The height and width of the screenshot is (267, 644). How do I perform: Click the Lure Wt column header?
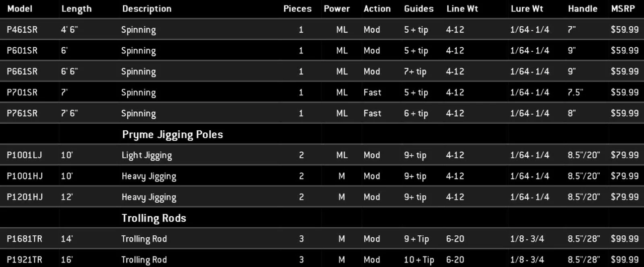[x=527, y=9]
